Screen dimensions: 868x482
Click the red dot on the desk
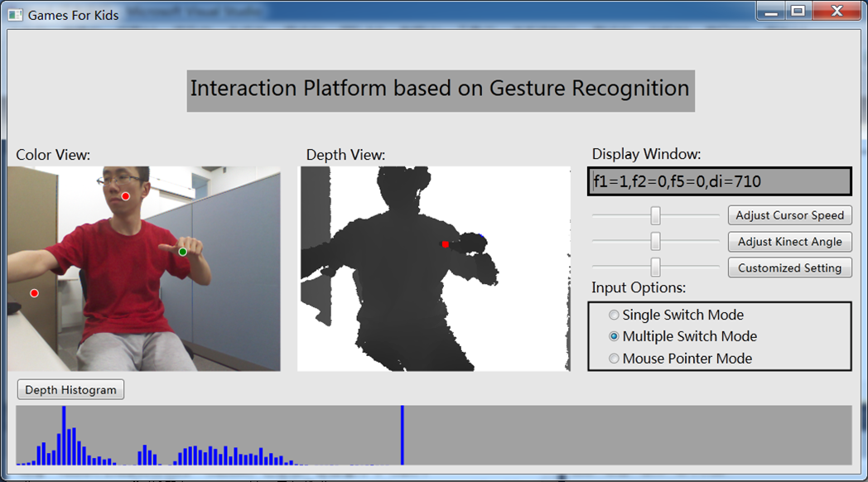(x=34, y=293)
